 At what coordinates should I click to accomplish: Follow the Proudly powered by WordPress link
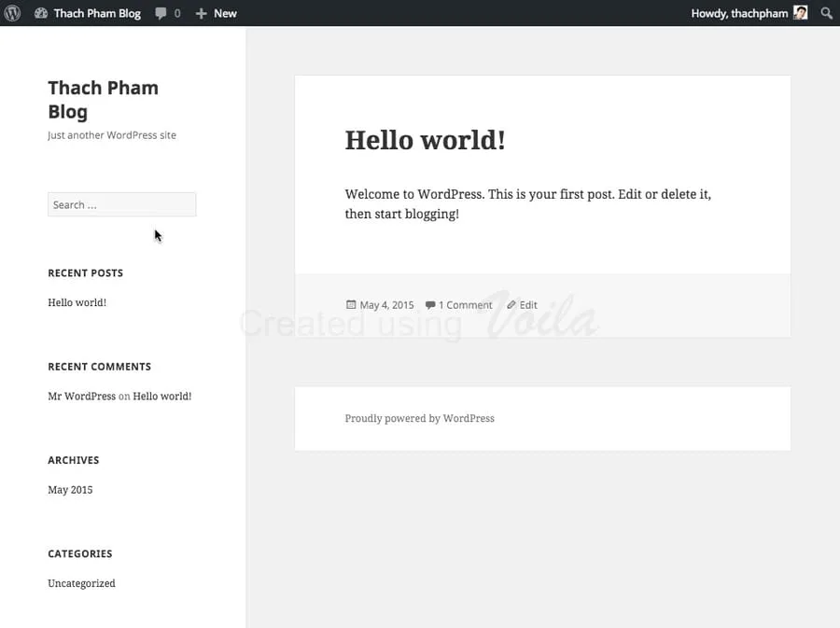(419, 418)
